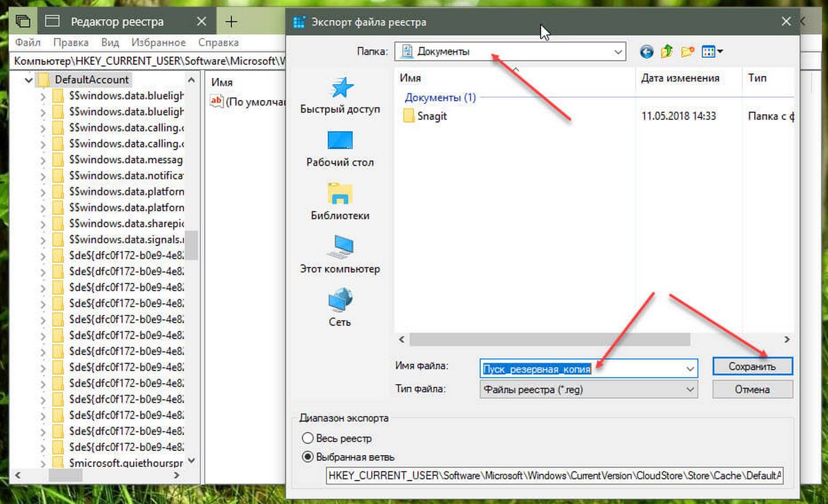Choose the Весь реестр export range
This screenshot has width=828, height=504.
pyautogui.click(x=307, y=439)
